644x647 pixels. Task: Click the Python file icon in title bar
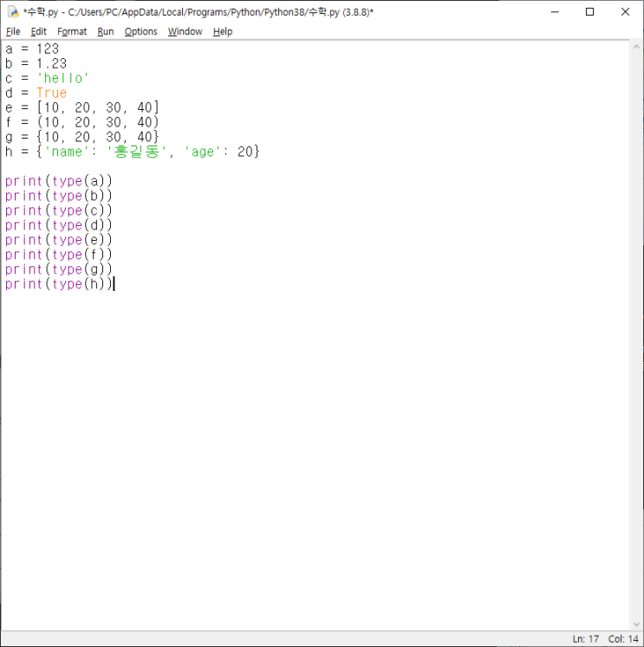(x=13, y=12)
